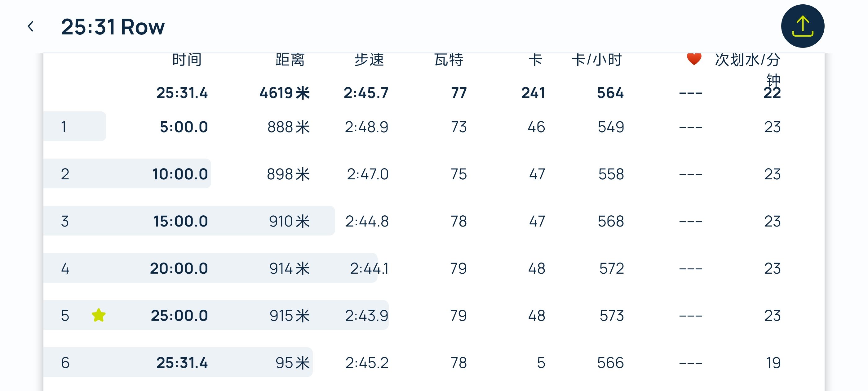Tap total distance 4619米
This screenshot has width=868, height=391.
[x=284, y=93]
